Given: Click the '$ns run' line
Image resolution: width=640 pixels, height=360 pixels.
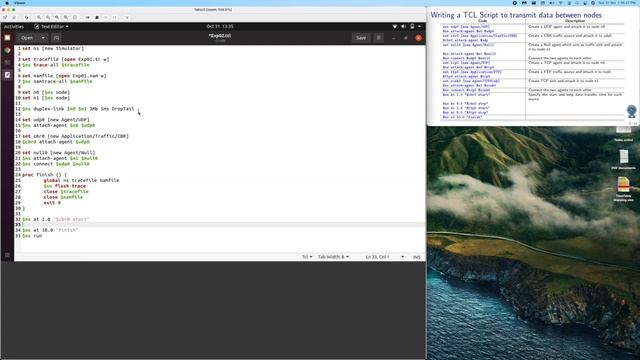Looking at the screenshot, I should [x=32, y=236].
